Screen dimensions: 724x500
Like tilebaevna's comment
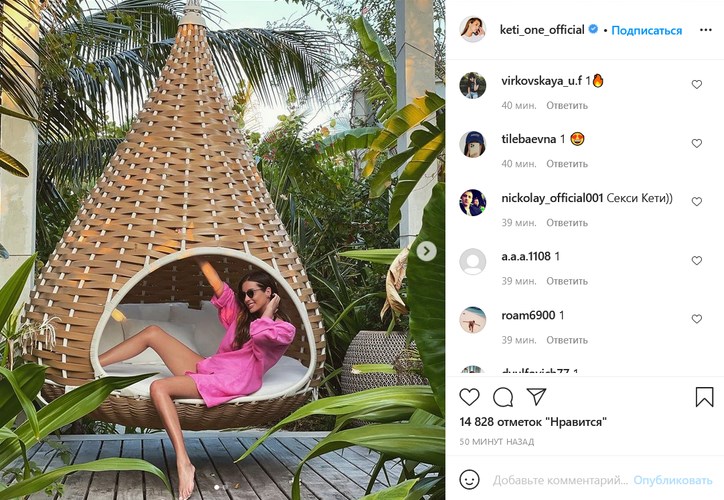click(x=696, y=144)
